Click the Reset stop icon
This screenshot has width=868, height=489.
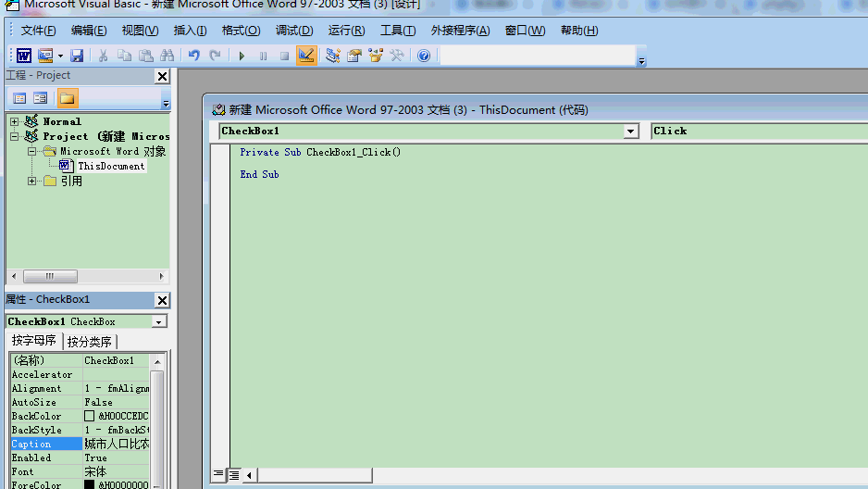284,56
